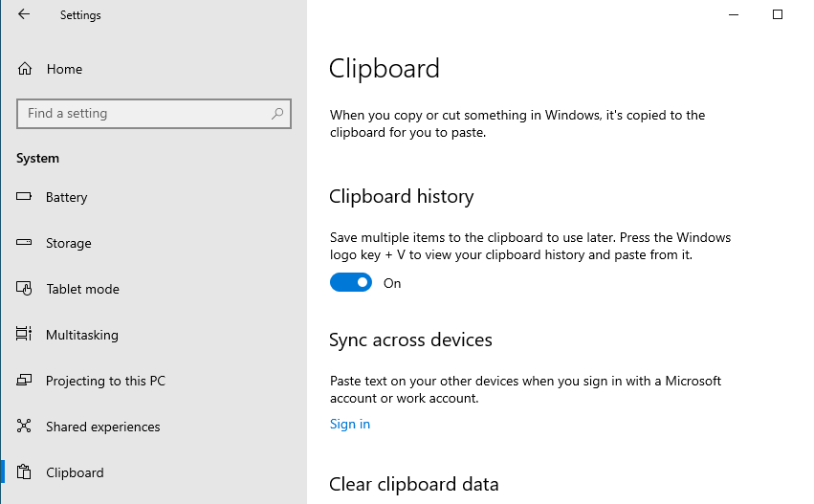Click the Settings window title
Image resolution: width=814 pixels, height=504 pixels.
(80, 15)
